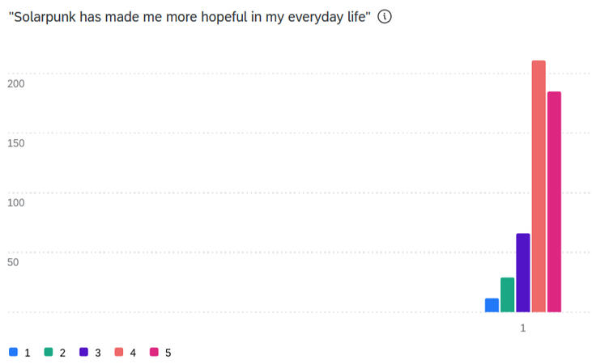Click the info icon beside the chart title
Screen dimensions: 592x364
385,17
